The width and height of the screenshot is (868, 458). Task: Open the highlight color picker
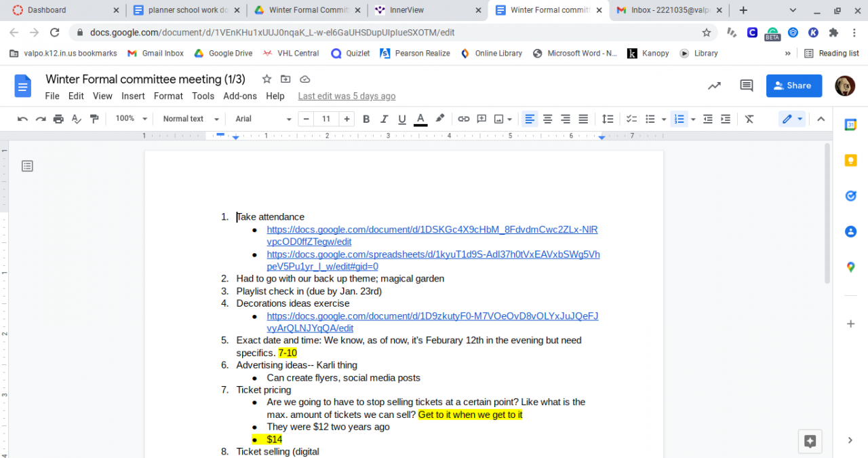pyautogui.click(x=439, y=119)
